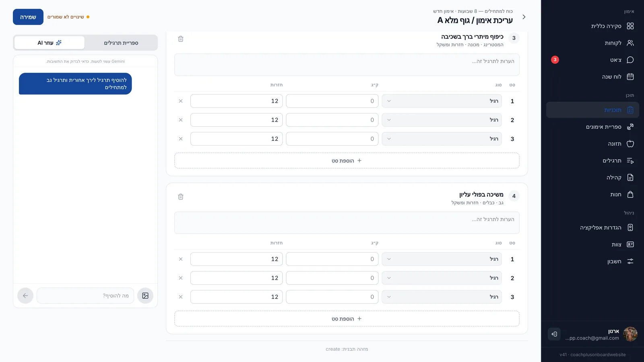The height and width of the screenshot is (362, 644).
Task: Add a set to exercise 4
Action: tap(347, 319)
